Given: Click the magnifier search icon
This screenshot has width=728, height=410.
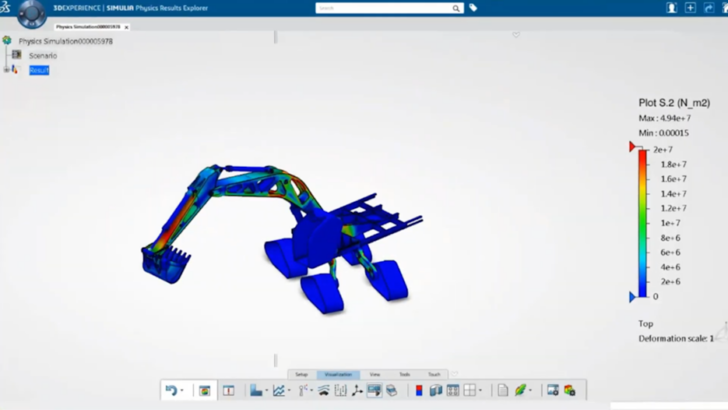Looking at the screenshot, I should (x=456, y=8).
